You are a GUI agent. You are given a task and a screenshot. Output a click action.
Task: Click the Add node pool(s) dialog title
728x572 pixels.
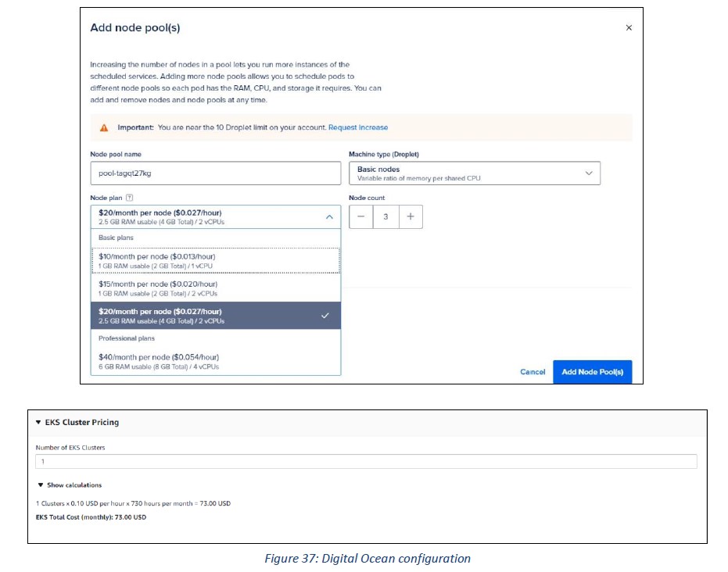(135, 28)
